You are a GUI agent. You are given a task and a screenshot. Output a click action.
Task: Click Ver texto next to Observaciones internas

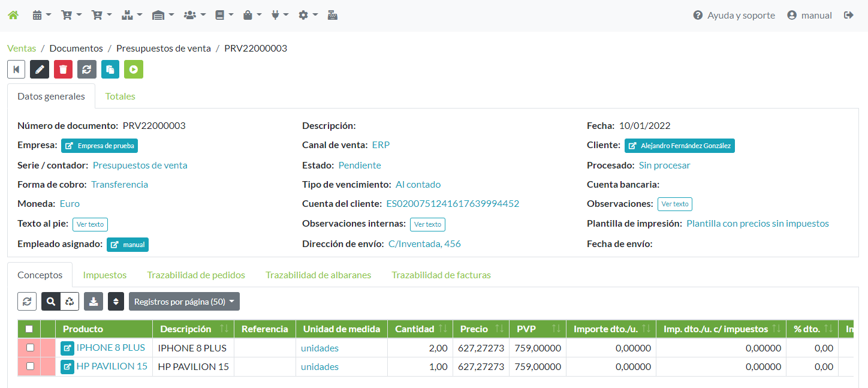point(427,224)
